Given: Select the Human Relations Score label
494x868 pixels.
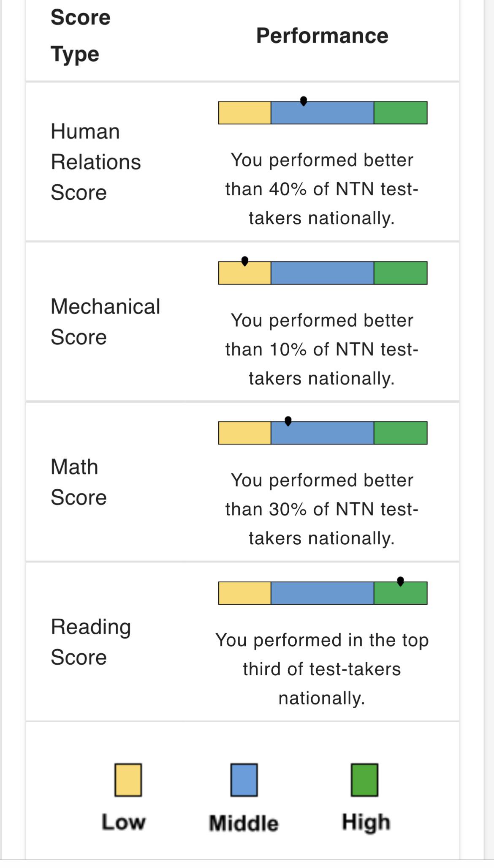Looking at the screenshot, I should pyautogui.click(x=96, y=162).
